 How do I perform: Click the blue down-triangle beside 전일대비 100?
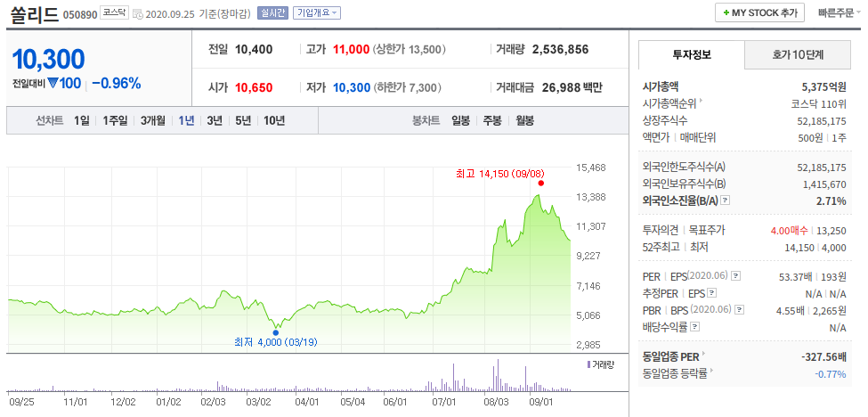pyautogui.click(x=53, y=84)
